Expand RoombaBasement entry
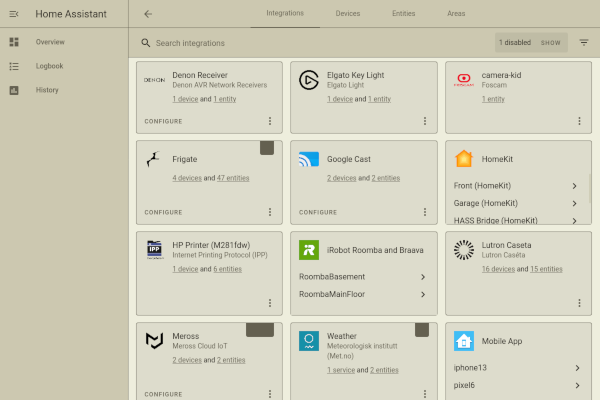Viewport: 600px width, 400px height. 364,277
